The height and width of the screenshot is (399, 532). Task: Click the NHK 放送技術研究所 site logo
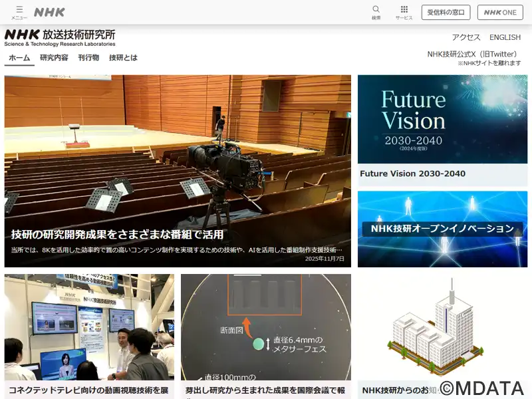(x=60, y=38)
